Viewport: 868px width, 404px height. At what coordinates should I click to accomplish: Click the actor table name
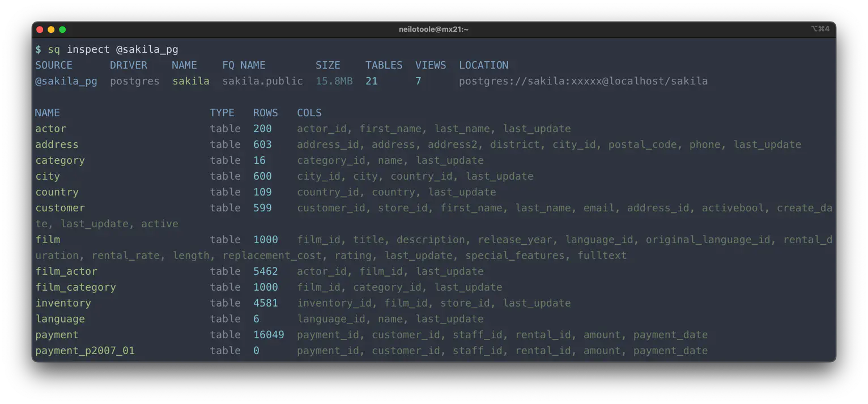point(51,129)
